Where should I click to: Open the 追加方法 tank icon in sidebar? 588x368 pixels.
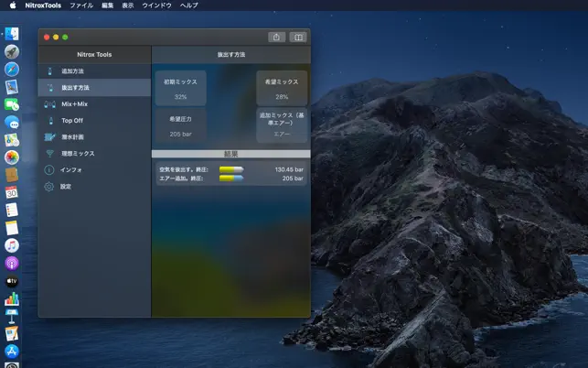click(50, 71)
